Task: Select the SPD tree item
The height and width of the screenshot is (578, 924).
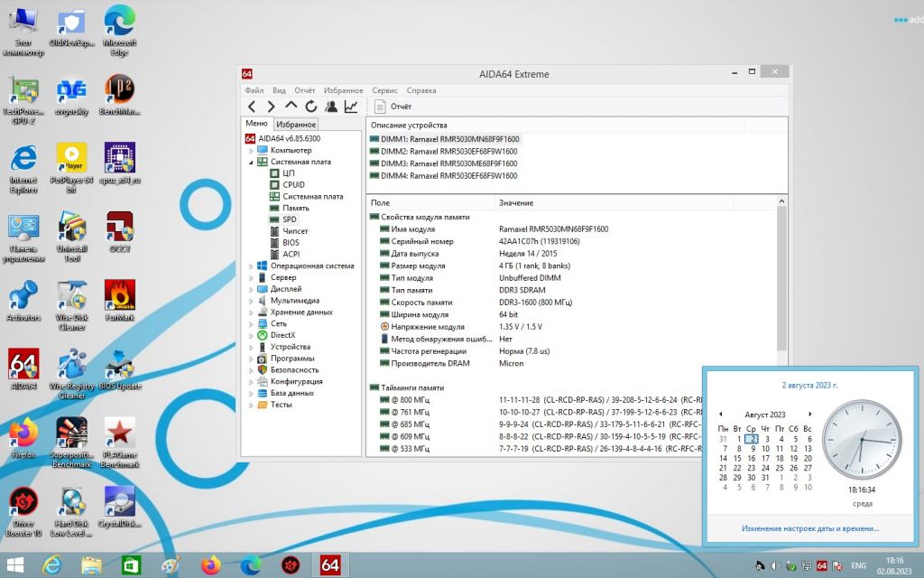Action: pyautogui.click(x=290, y=219)
